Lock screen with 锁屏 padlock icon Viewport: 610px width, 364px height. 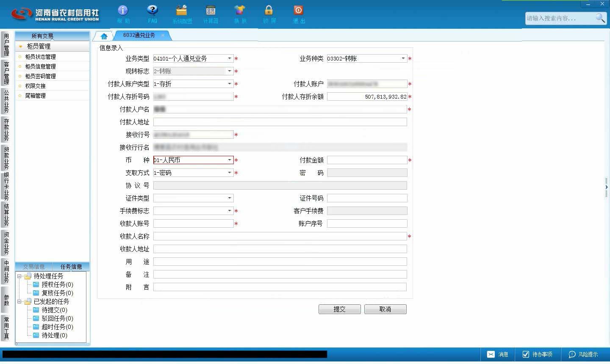(x=269, y=10)
